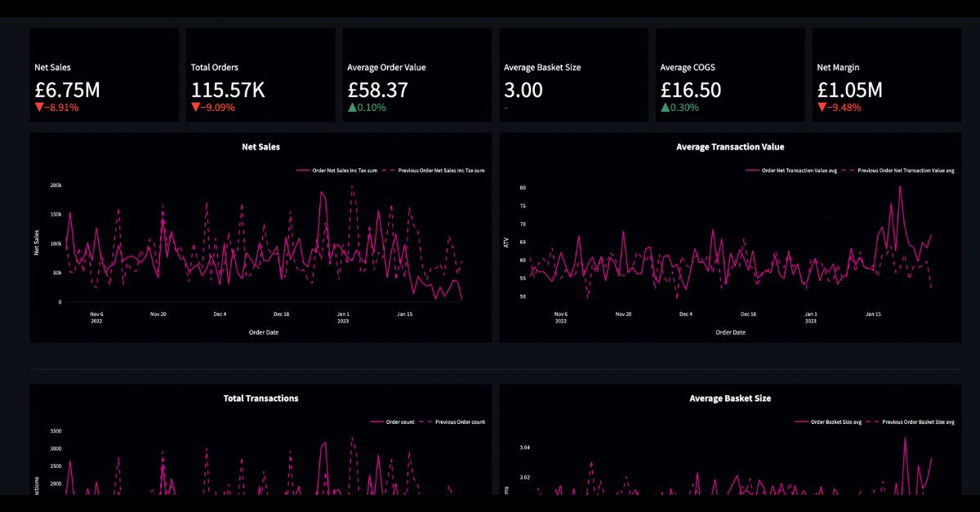This screenshot has height=512, width=980.
Task: Click the green up arrow under Average COGS
Action: coord(665,107)
